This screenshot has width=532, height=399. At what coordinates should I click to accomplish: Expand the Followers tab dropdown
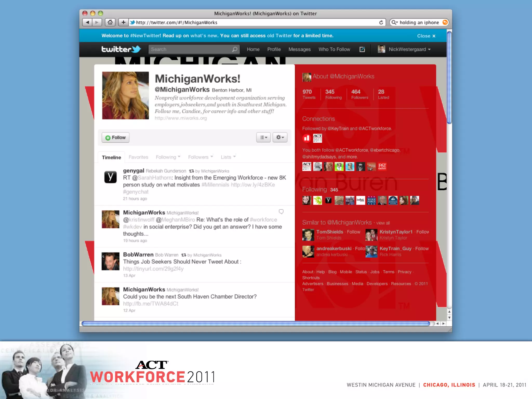(x=201, y=157)
